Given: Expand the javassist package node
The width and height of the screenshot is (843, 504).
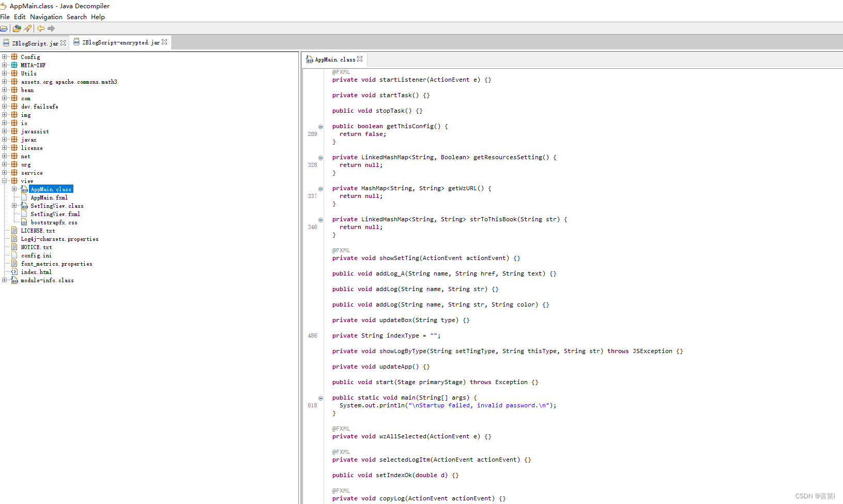Looking at the screenshot, I should coord(5,131).
